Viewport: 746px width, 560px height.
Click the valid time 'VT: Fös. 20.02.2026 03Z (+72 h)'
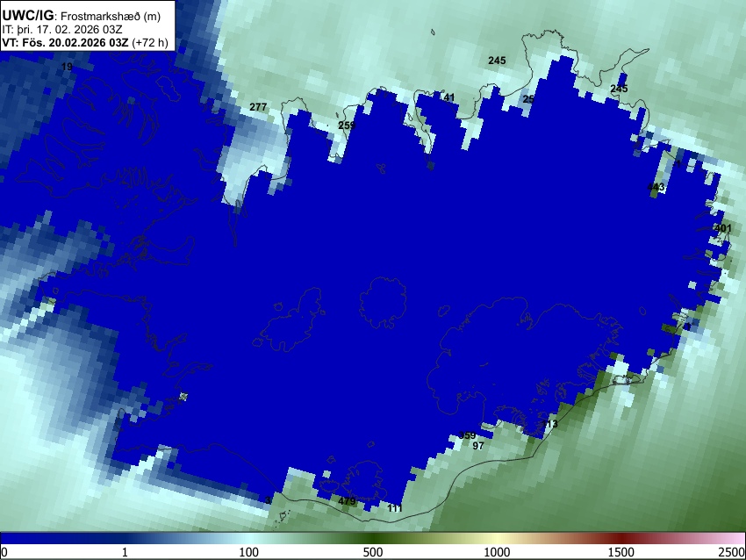point(85,42)
